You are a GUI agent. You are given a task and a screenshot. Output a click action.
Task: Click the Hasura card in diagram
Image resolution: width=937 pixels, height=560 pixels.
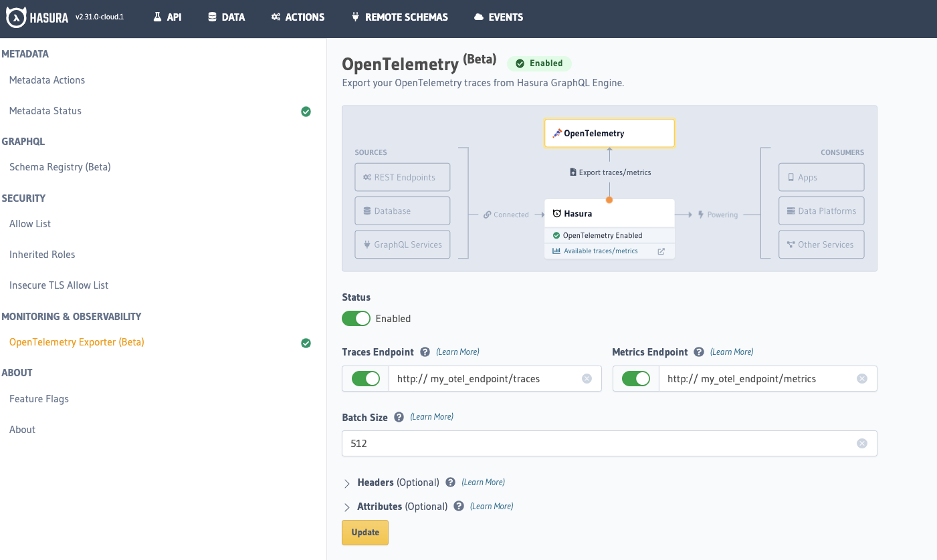click(609, 214)
